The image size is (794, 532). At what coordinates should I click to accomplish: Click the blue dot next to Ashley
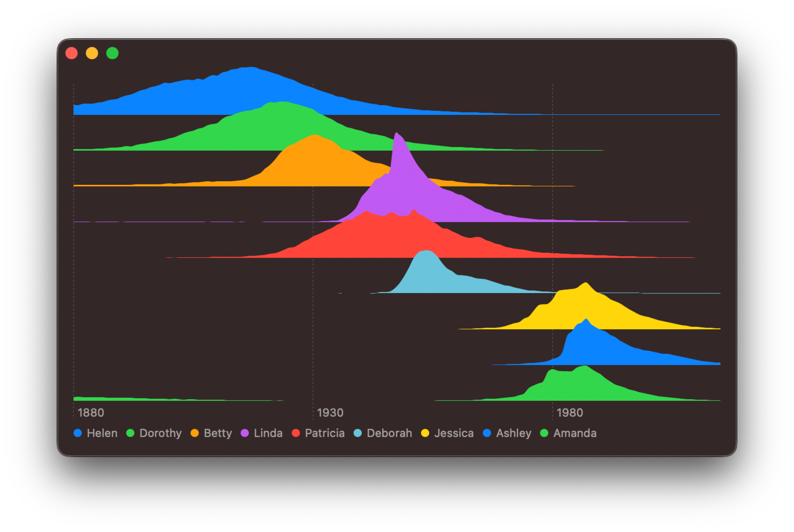[x=488, y=433]
